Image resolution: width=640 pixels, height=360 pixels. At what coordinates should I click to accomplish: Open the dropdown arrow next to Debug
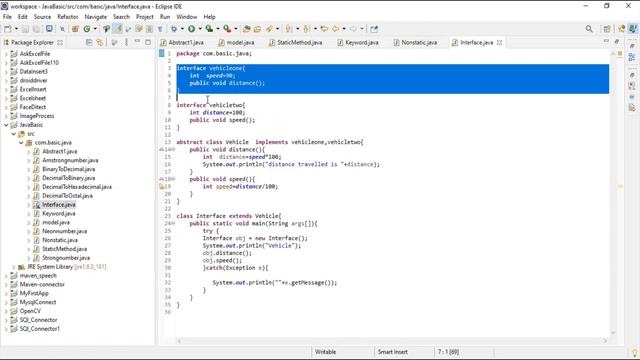click(182, 29)
